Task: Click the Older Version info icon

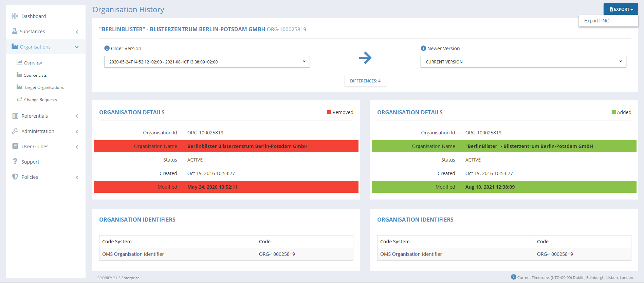Action: (x=107, y=48)
